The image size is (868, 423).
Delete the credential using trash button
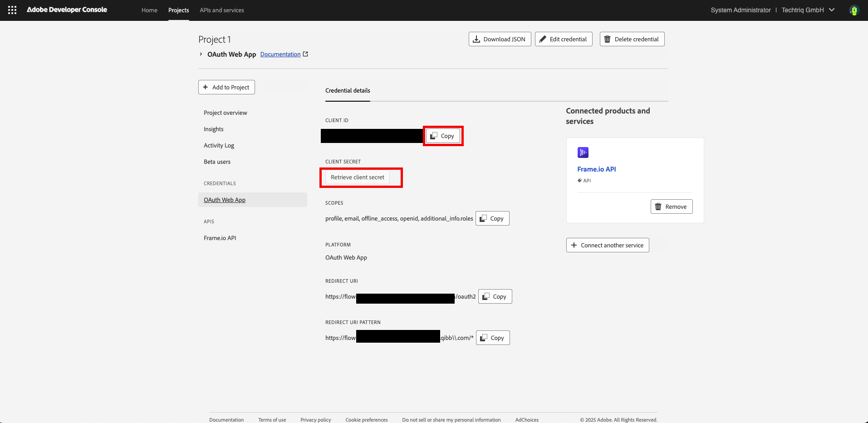click(x=632, y=39)
